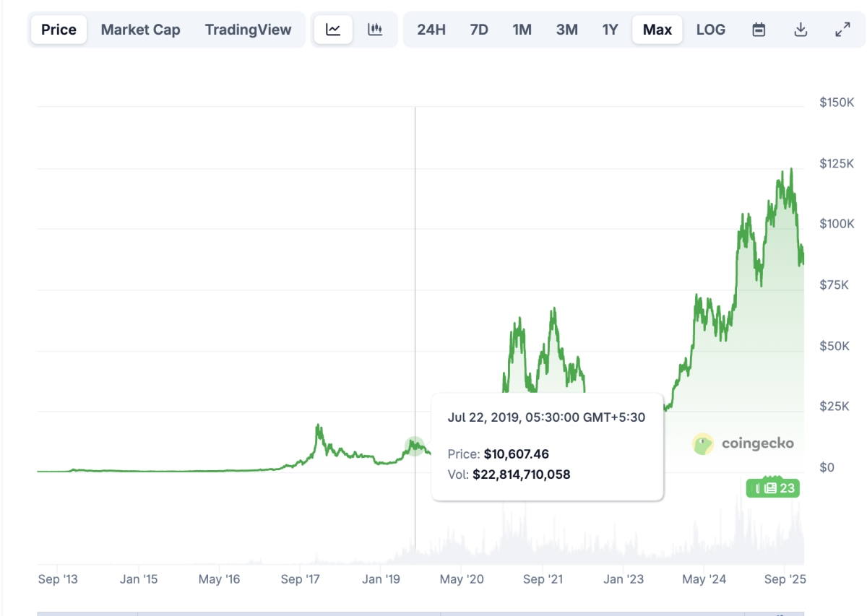Open the green news badge showing 23
This screenshot has width=867, height=616.
[x=772, y=487]
